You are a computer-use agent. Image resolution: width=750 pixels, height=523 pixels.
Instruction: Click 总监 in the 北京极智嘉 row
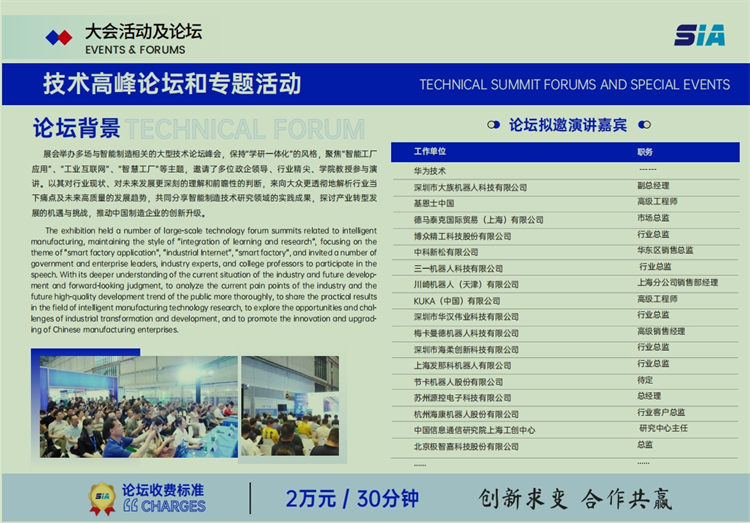tap(645, 445)
